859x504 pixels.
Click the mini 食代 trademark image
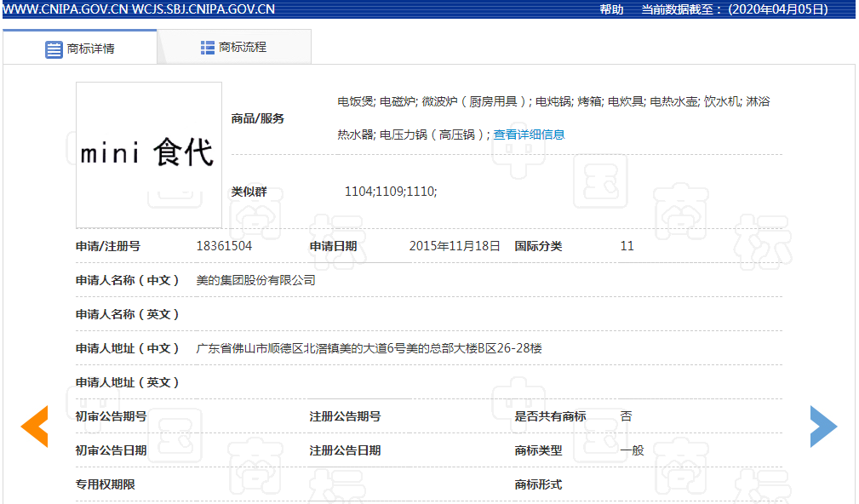coord(148,154)
